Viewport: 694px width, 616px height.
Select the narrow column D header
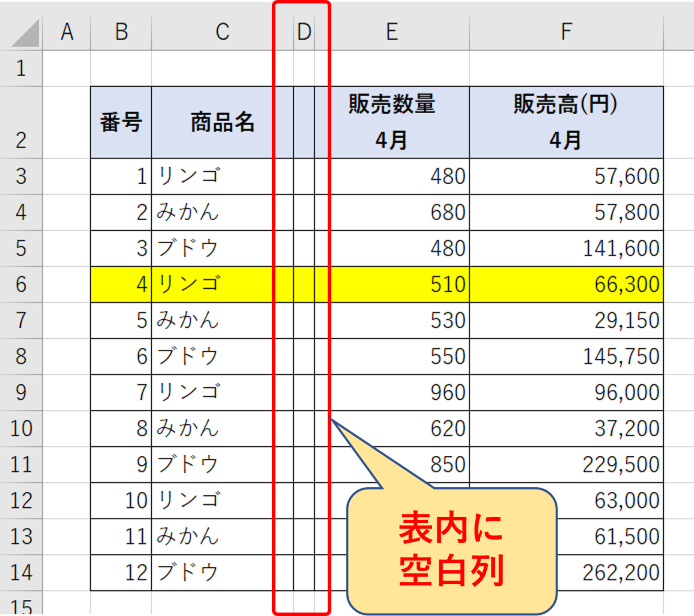point(304,32)
